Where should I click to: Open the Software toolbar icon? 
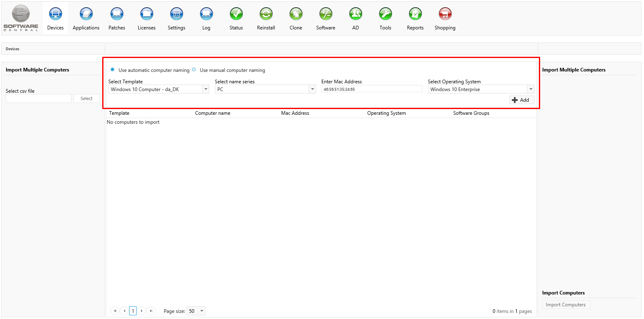(x=326, y=14)
